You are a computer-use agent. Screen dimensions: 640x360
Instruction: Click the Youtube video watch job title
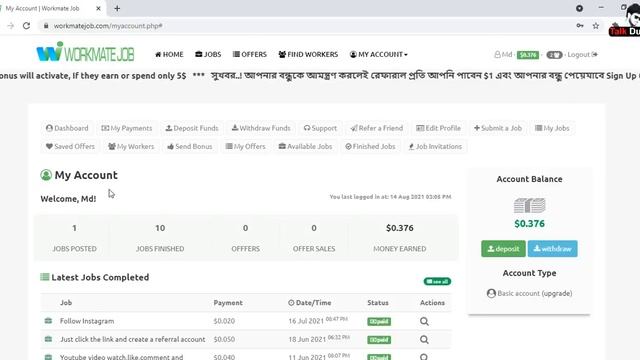click(122, 357)
